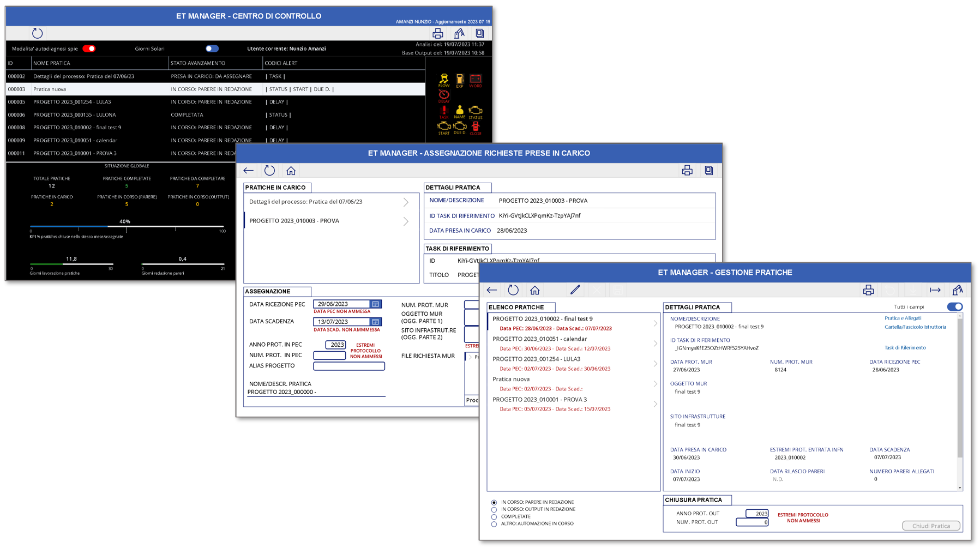Expand Pratica nuova chevron in Gestione Pratiche
This screenshot has height=548, width=980.
tap(655, 384)
